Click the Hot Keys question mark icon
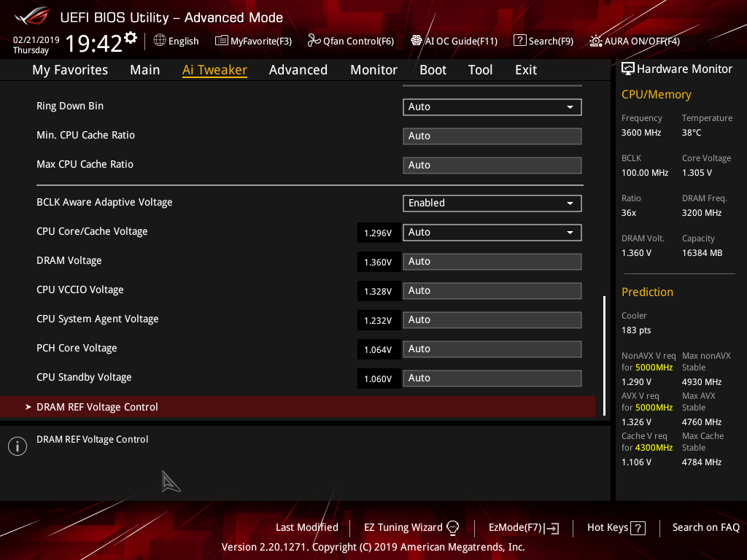Screen dimensions: 747x560 coord(638,528)
